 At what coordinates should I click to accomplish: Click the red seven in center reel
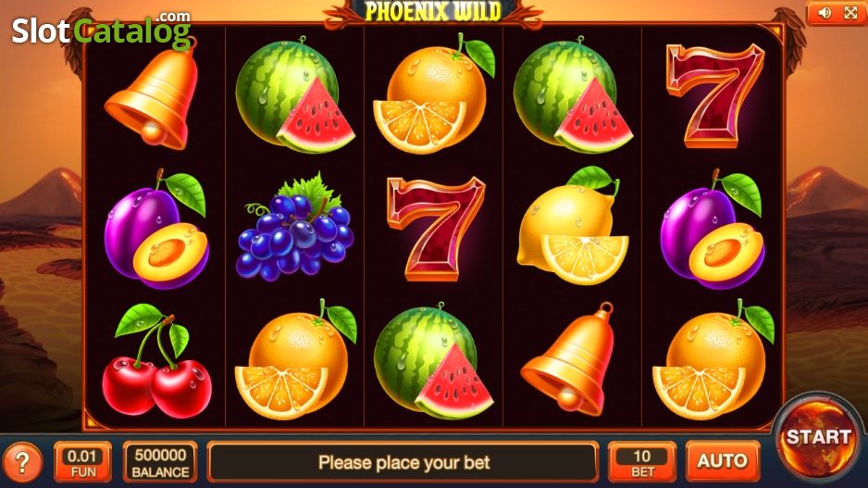coord(436,228)
